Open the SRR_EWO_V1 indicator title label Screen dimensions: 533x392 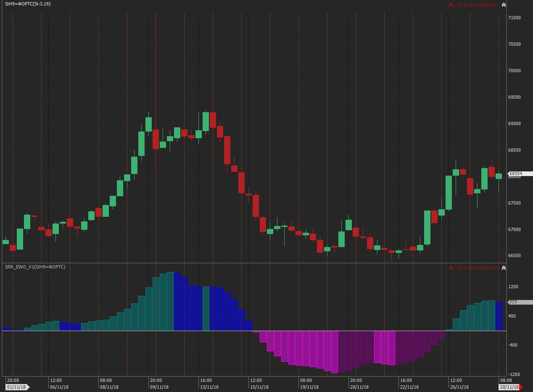(x=35, y=267)
